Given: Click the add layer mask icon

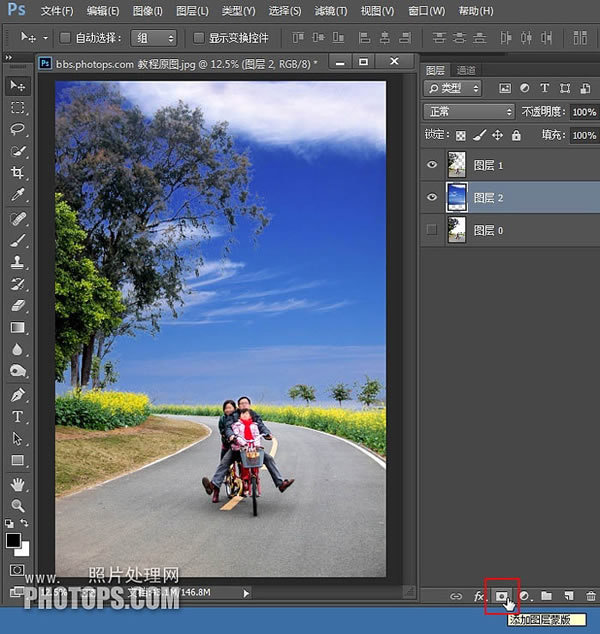Looking at the screenshot, I should 502,596.
